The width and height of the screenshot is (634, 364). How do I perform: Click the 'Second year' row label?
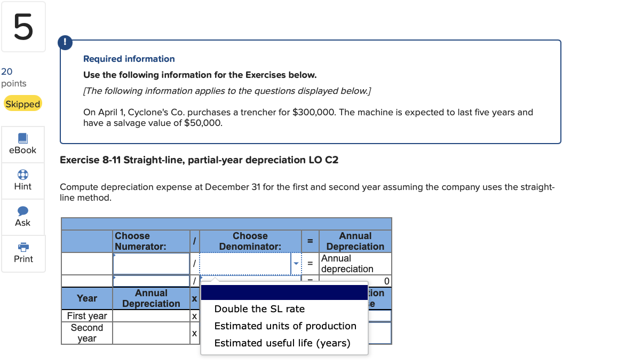pyautogui.click(x=87, y=333)
